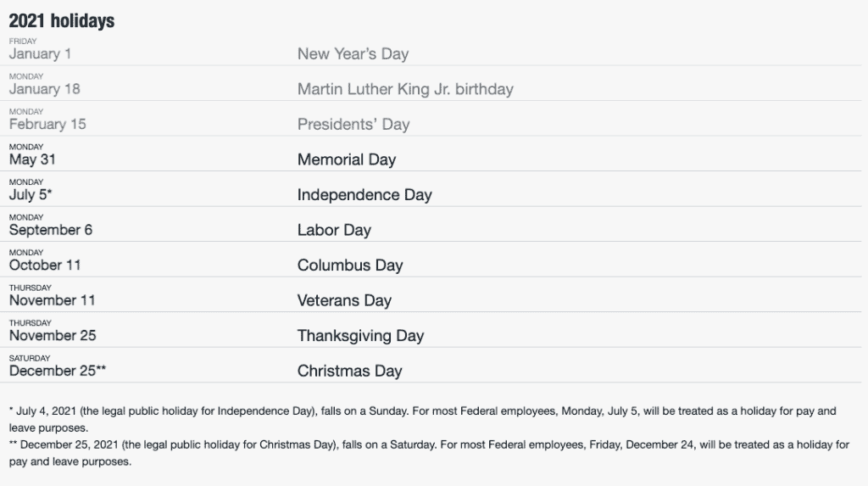Screen dimensions: 868x486
Task: Click the Thanksgiving Day holiday name
Action: click(360, 336)
